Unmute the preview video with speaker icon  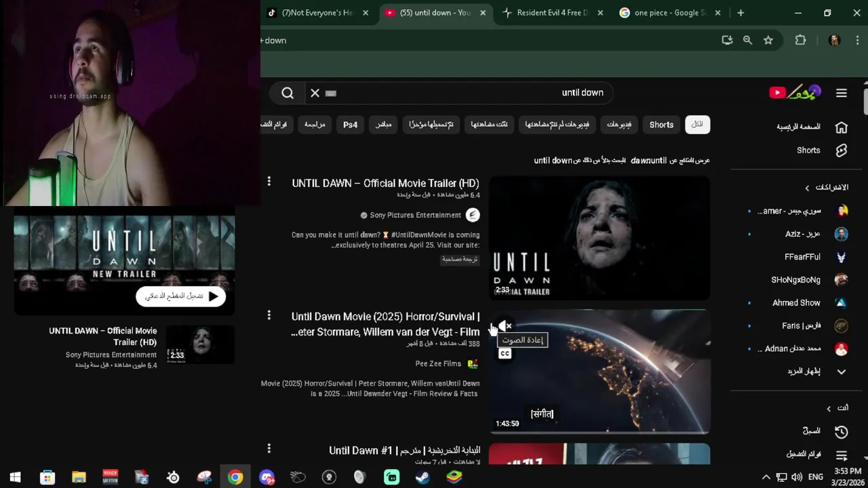click(505, 326)
